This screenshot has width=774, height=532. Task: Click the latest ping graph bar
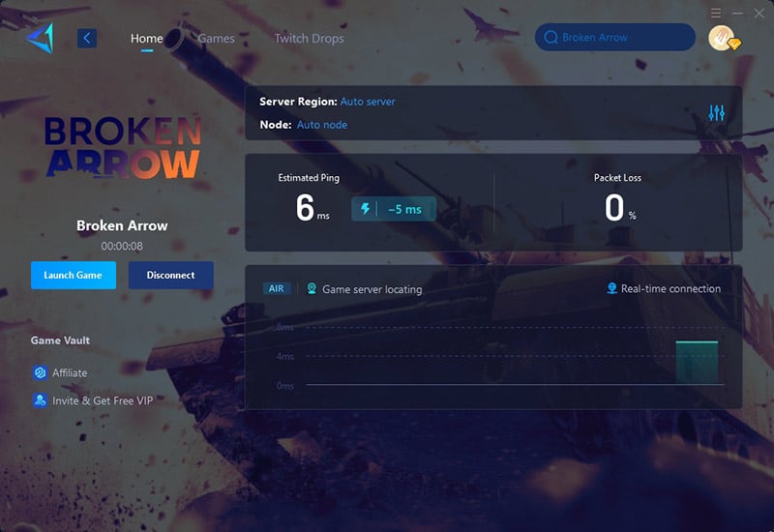tap(697, 362)
